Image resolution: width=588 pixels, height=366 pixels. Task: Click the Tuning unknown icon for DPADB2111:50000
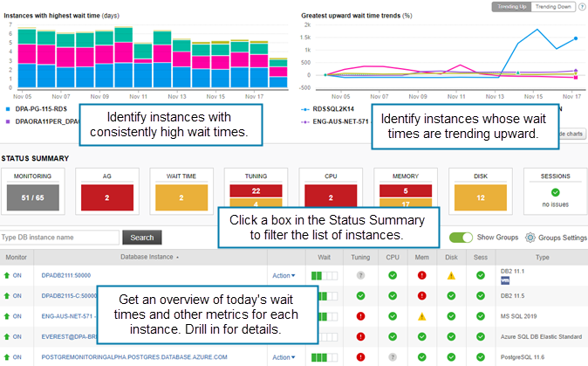click(360, 274)
